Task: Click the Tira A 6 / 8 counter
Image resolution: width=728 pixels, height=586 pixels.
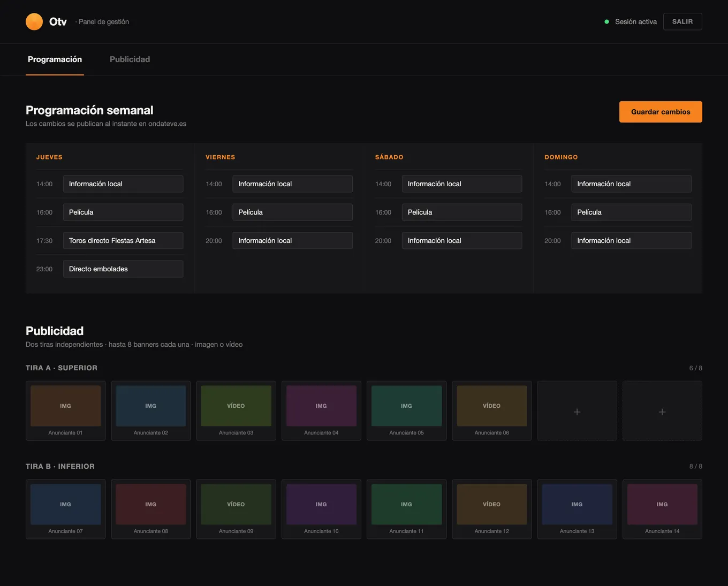Action: [x=695, y=368]
